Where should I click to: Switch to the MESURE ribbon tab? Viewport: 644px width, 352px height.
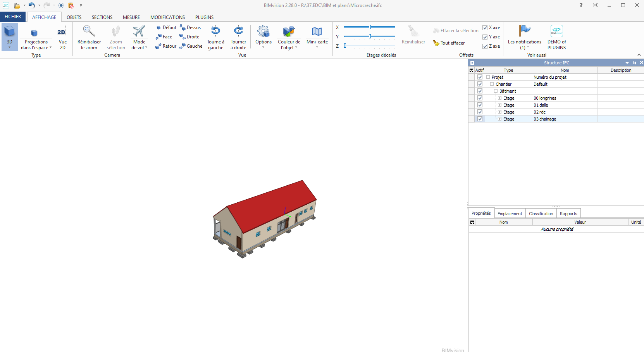(131, 17)
